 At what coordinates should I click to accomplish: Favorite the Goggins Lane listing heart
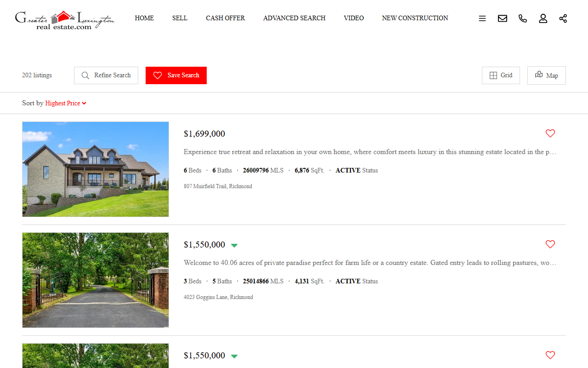[550, 244]
